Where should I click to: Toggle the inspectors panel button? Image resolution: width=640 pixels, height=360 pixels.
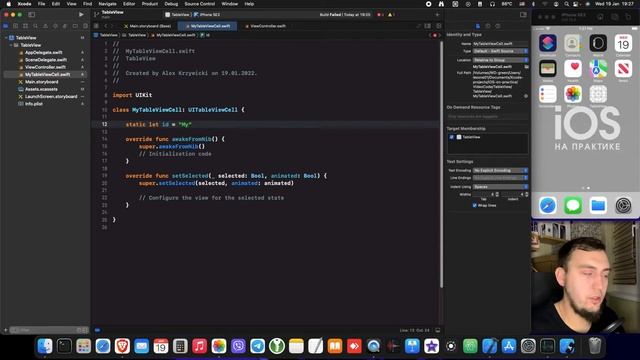click(x=523, y=15)
